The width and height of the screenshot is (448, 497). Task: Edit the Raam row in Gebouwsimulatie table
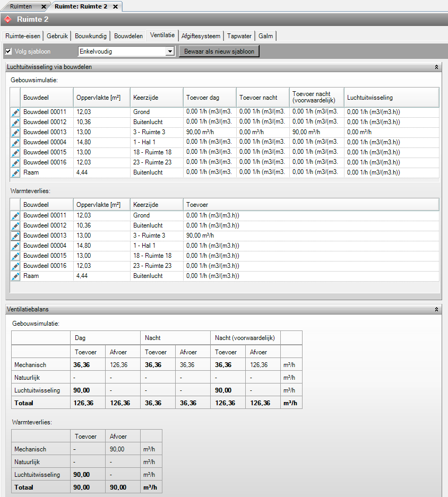[15, 172]
